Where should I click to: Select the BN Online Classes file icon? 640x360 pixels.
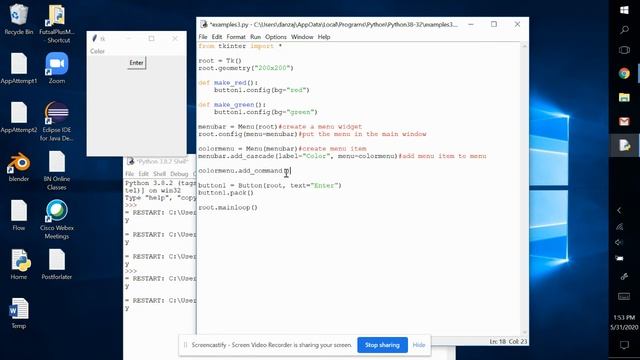57,171
